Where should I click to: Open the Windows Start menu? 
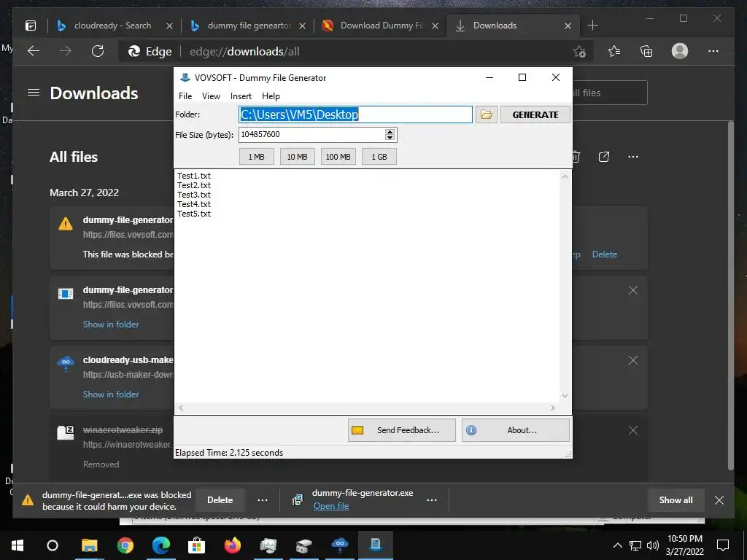[18, 545]
